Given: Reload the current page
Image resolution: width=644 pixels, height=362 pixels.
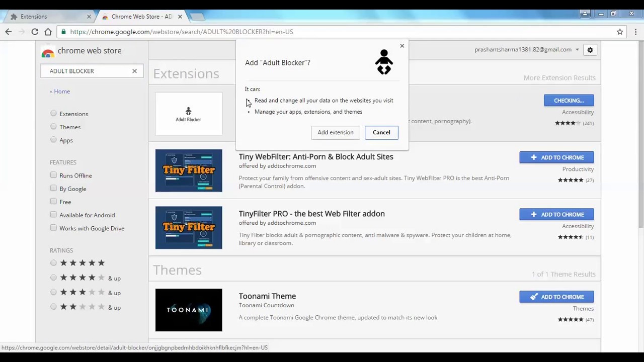Looking at the screenshot, I should click(35, 32).
